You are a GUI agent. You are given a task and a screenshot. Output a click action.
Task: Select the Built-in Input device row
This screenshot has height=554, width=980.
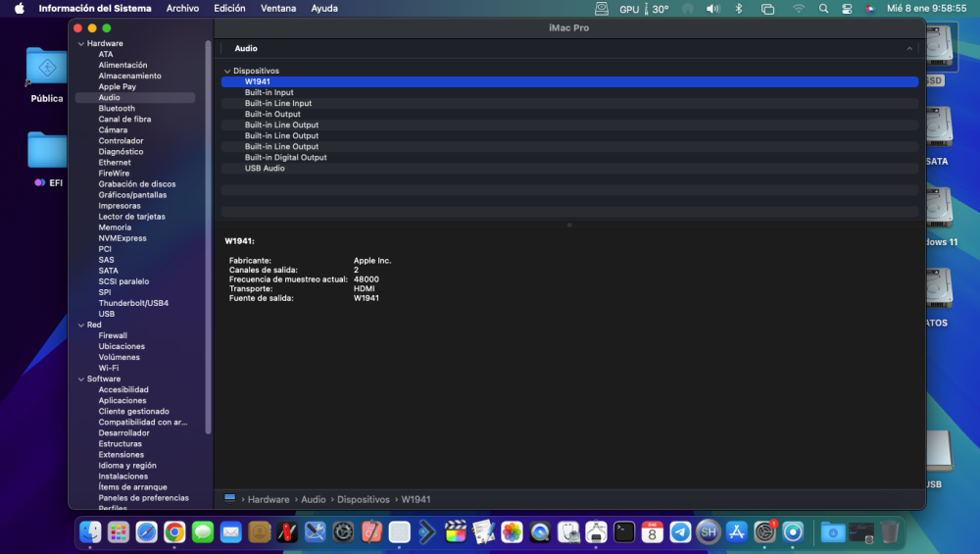(x=569, y=92)
